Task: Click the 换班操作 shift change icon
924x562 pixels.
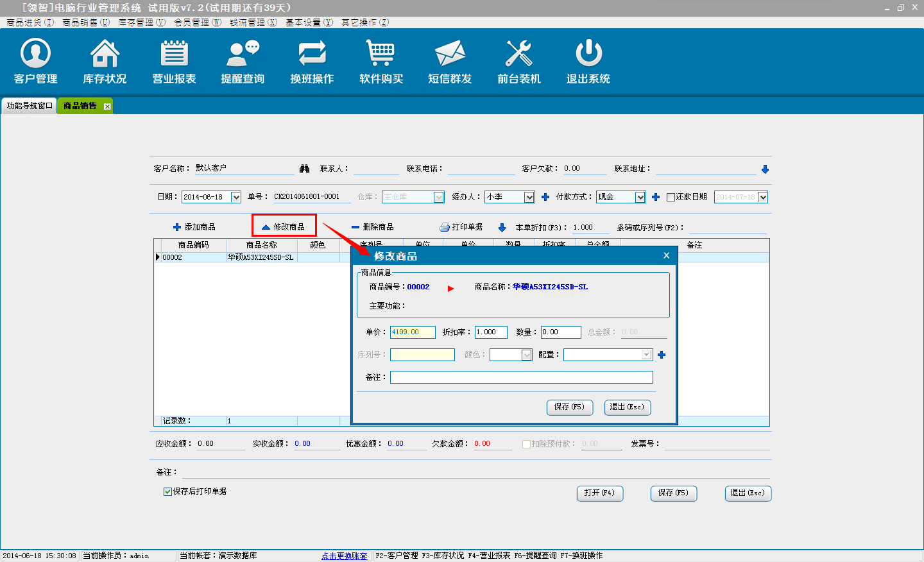Action: pyautogui.click(x=312, y=54)
